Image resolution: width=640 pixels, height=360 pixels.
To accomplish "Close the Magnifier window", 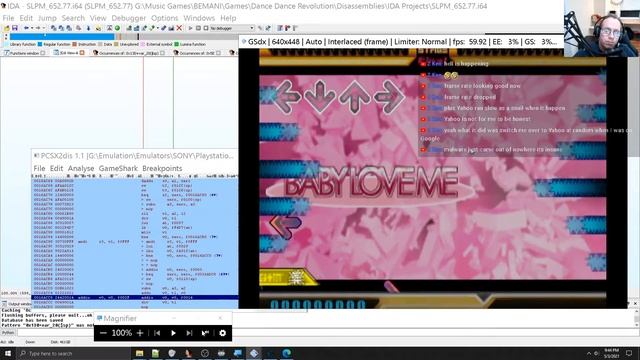I will click(220, 318).
